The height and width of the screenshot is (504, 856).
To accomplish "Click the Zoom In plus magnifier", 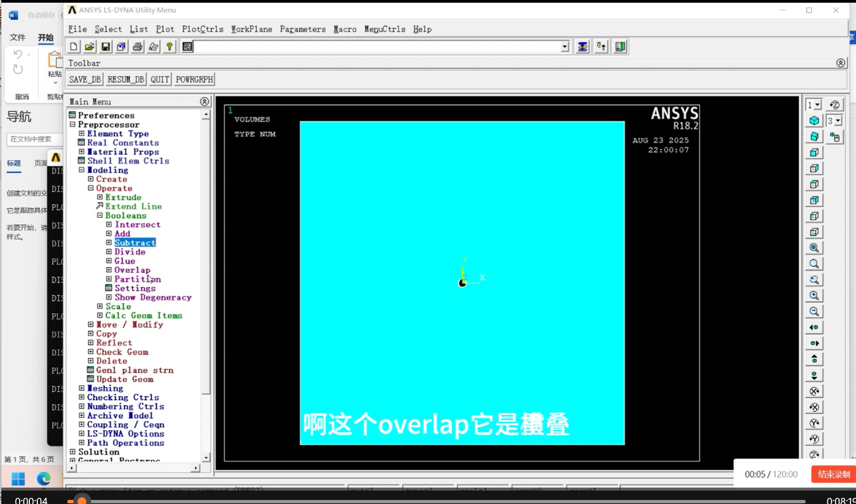I will point(814,295).
